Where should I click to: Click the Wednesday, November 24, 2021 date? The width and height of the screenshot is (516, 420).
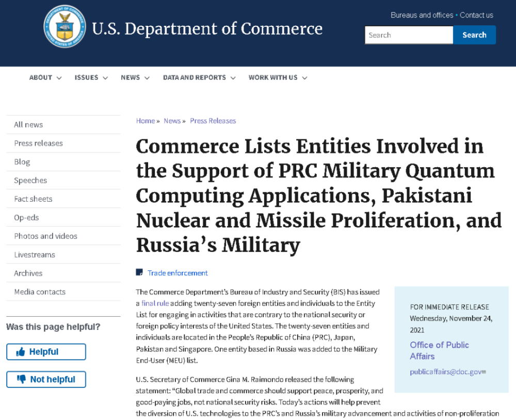451,324
